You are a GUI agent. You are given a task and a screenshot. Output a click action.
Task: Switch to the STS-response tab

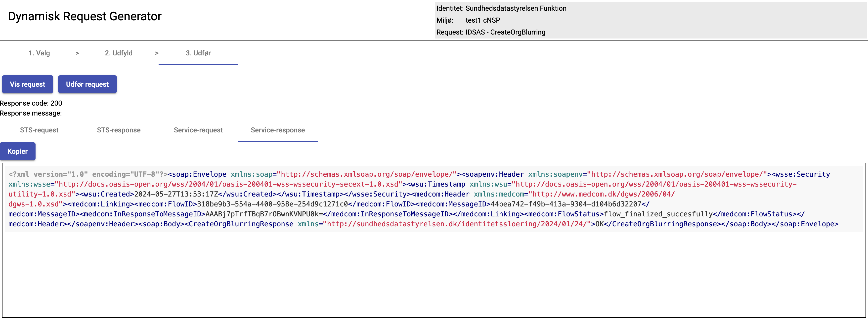119,130
